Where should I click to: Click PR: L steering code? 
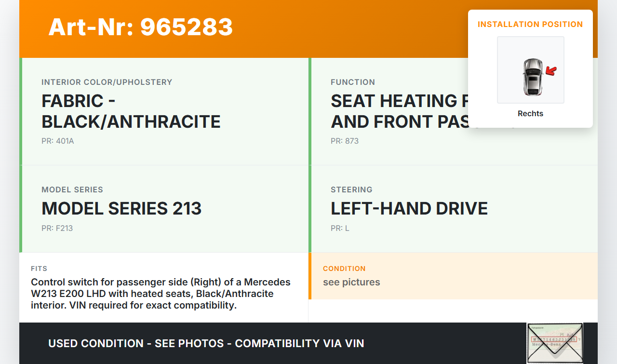point(340,229)
